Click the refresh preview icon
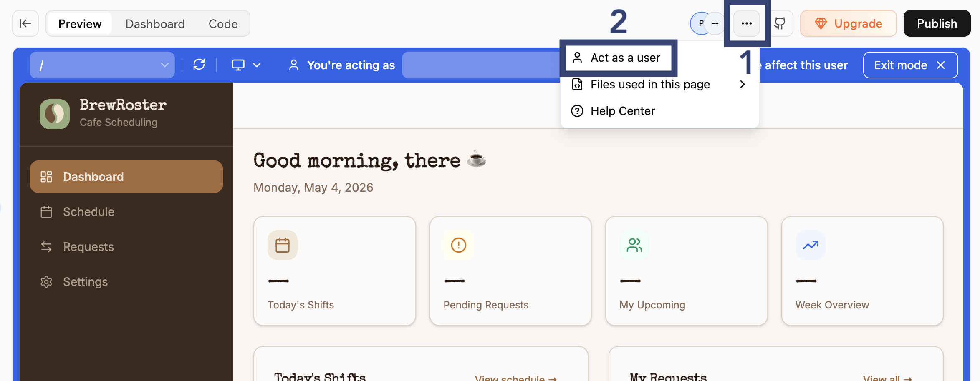This screenshot has height=381, width=980. click(199, 65)
